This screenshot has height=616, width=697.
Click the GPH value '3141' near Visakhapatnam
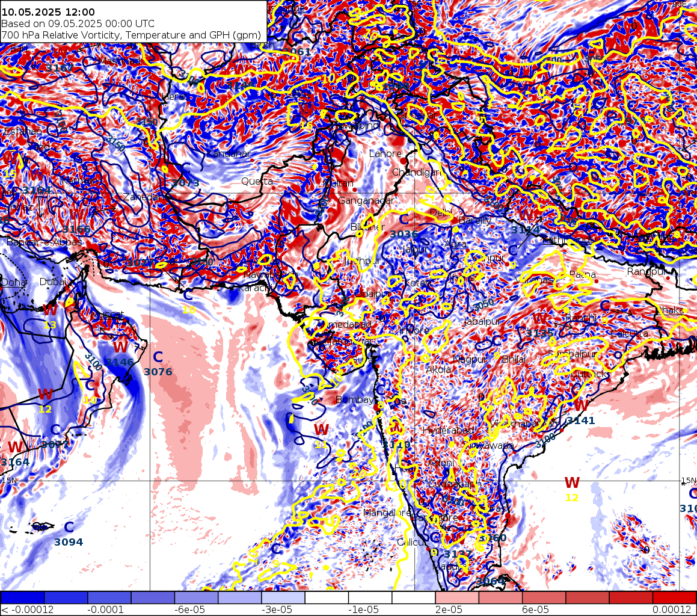580,420
